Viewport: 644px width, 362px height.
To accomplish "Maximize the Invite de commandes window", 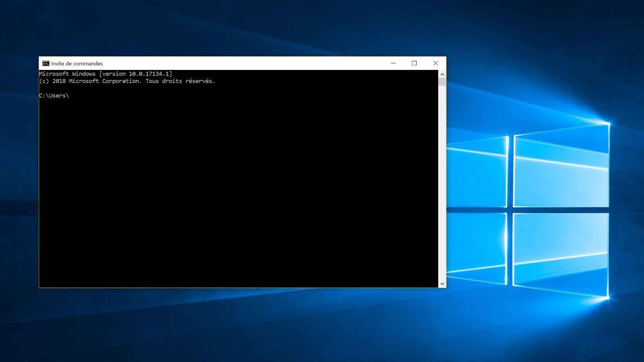I will 414,63.
